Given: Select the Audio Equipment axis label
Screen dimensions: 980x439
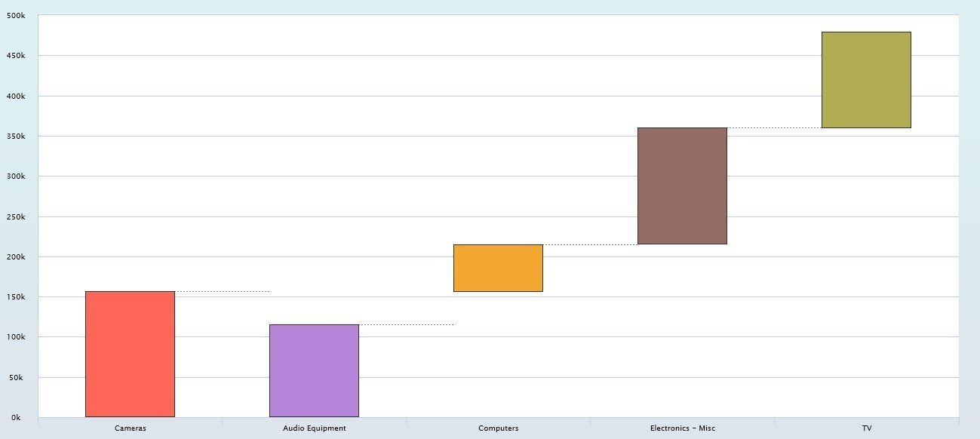Looking at the screenshot, I should tap(315, 428).
